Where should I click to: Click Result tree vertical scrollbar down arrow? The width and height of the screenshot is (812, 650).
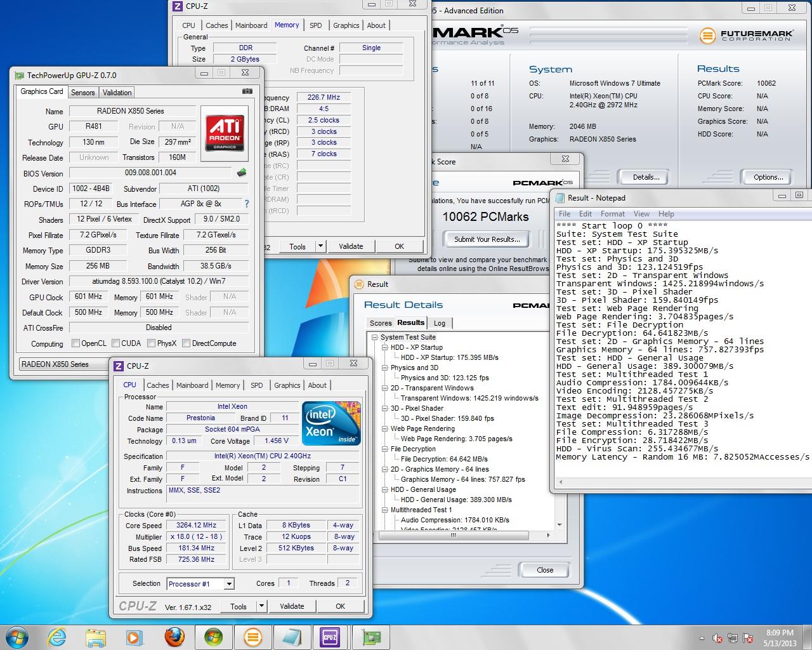tap(559, 525)
